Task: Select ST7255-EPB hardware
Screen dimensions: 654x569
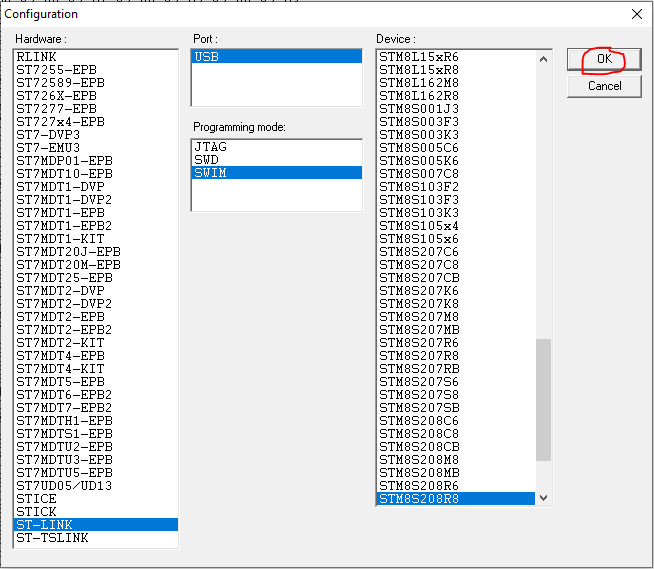Action: point(96,70)
